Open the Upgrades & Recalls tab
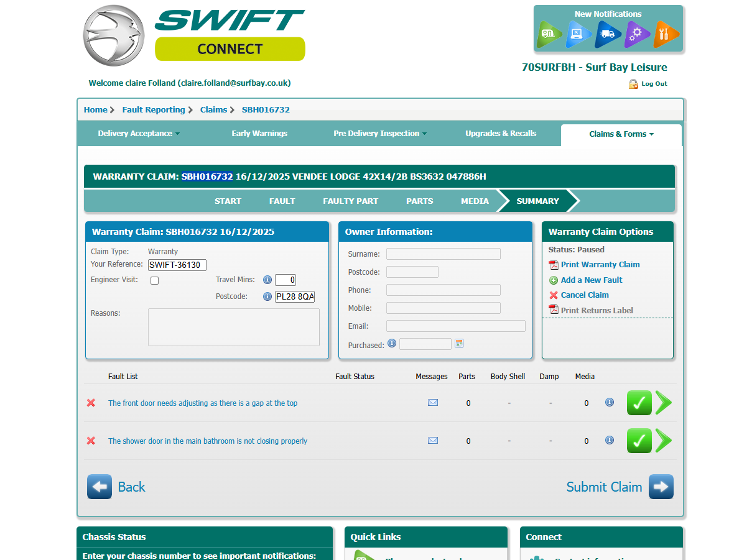Image resolution: width=729 pixels, height=560 pixels. pos(501,134)
